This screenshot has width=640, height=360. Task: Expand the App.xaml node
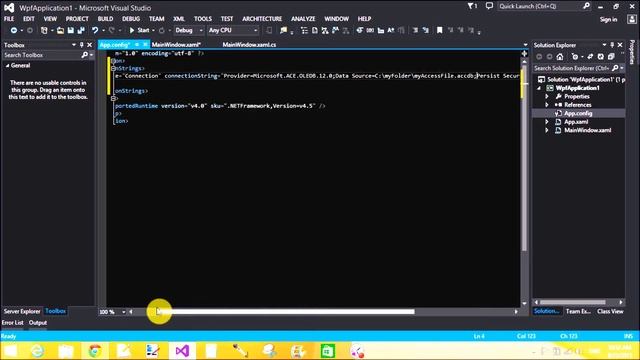(x=547, y=122)
